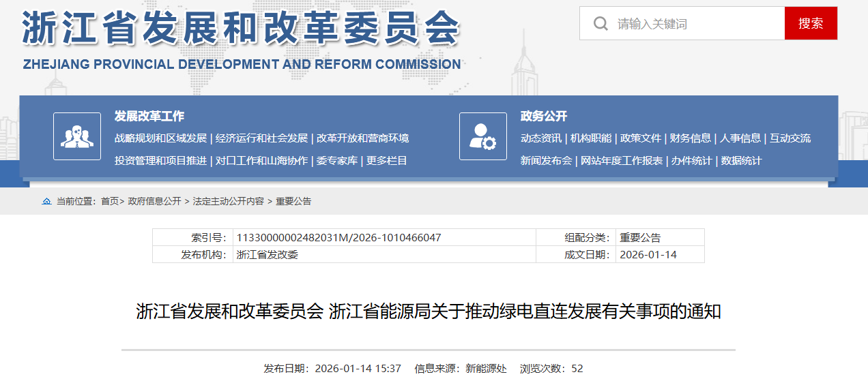Open 战略规划和区域发展 menu link
The image size is (868, 381).
click(160, 138)
